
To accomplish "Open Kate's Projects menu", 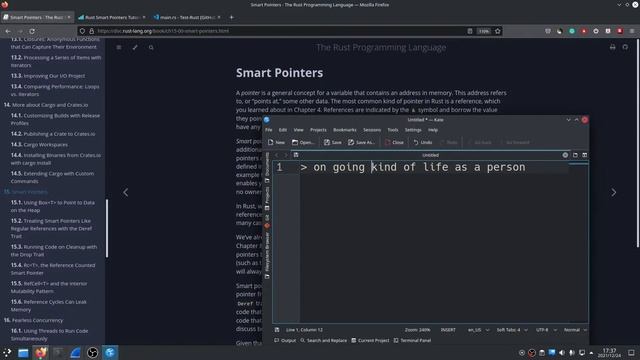I will coord(318,130).
